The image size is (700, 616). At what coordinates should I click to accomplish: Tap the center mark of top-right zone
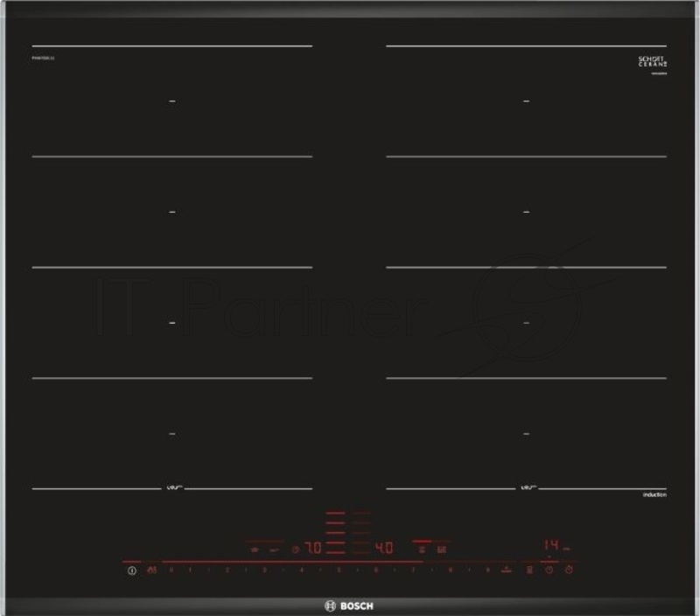click(x=527, y=101)
